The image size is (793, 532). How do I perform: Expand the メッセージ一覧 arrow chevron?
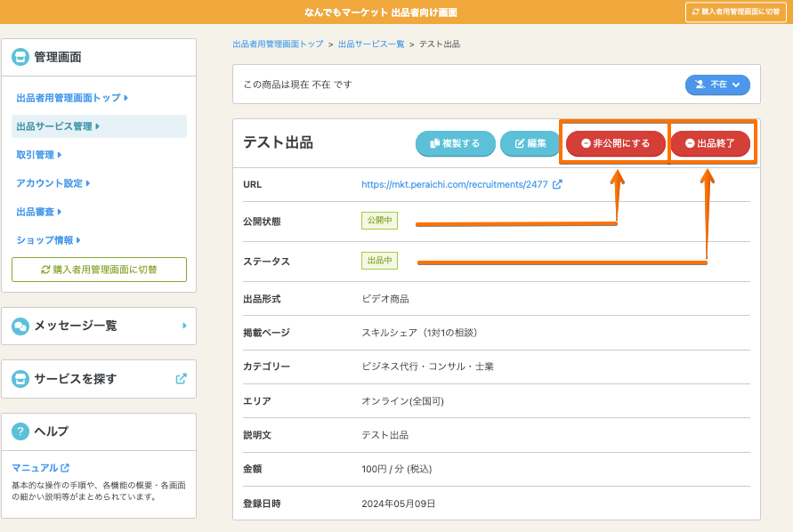coord(184,326)
